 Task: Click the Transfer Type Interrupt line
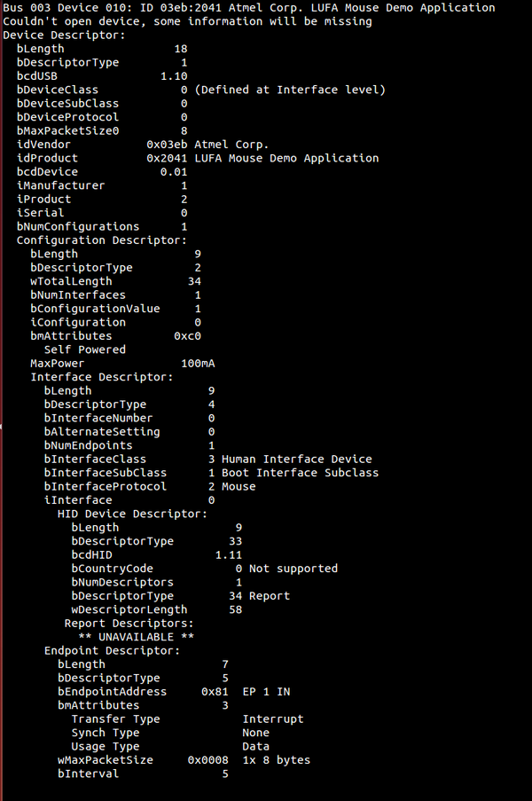coord(186,719)
